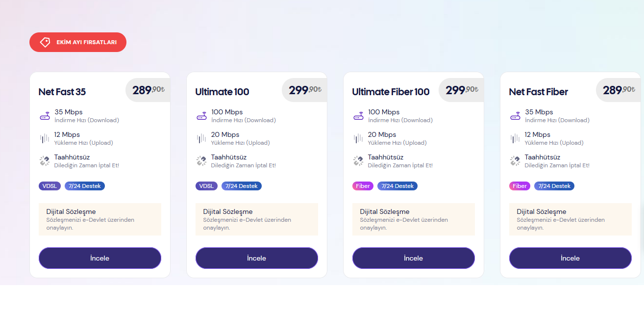Click router download icon on Net Fast 35

pos(45,116)
